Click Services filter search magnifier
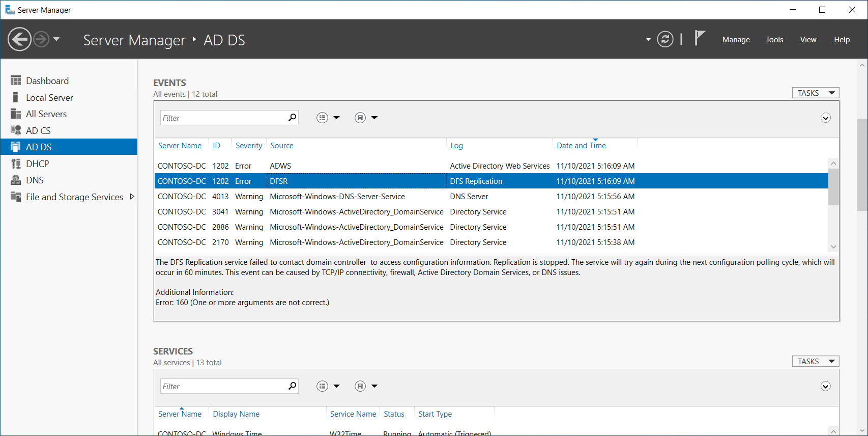Viewport: 868px width, 436px height. point(292,386)
